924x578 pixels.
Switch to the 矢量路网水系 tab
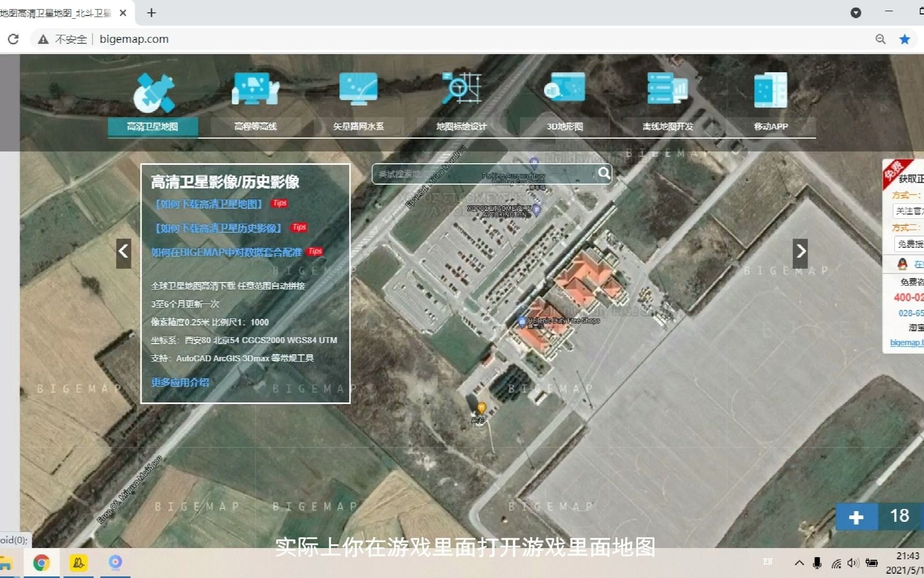click(359, 127)
